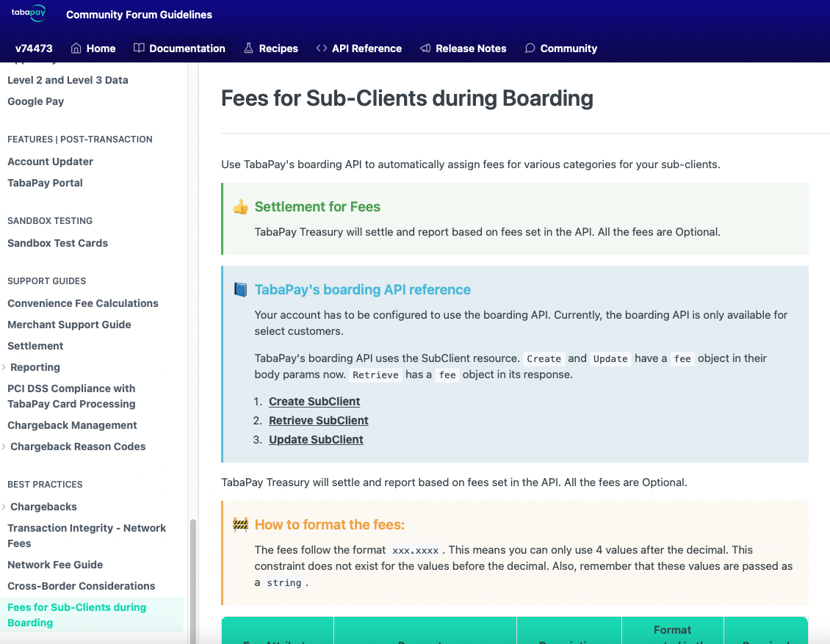Go to the Recipes tab
The height and width of the screenshot is (644, 830).
278,48
